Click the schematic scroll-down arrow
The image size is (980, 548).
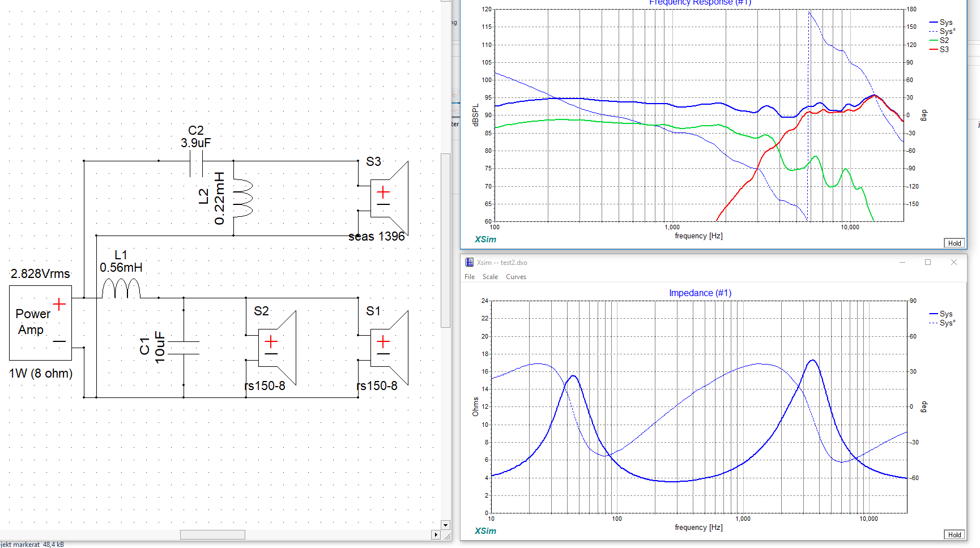point(445,525)
